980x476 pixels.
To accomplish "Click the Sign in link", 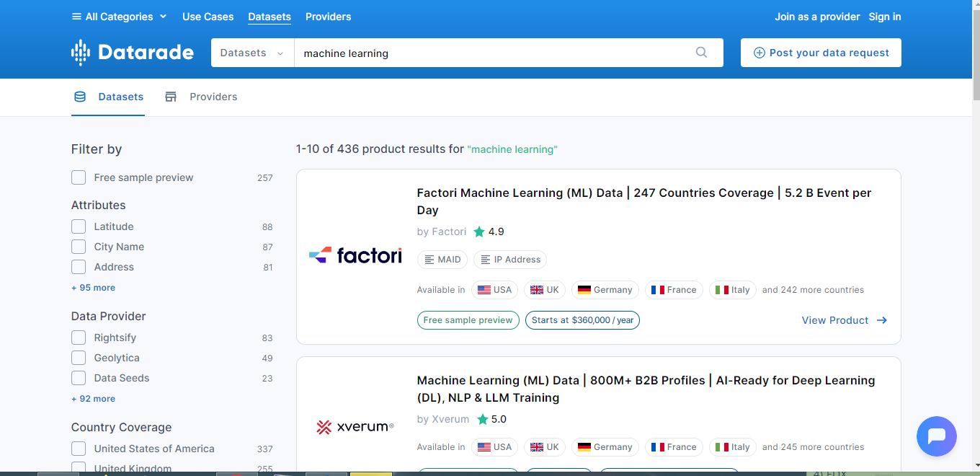I will 884,16.
